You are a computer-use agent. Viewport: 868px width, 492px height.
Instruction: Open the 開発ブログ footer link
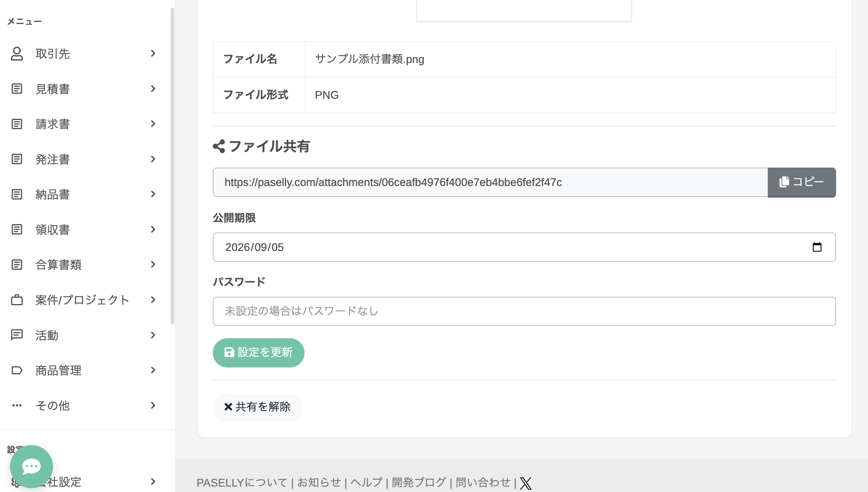tap(419, 483)
